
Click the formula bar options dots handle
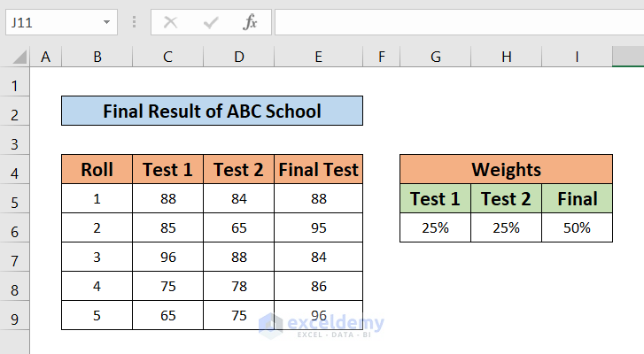134,22
